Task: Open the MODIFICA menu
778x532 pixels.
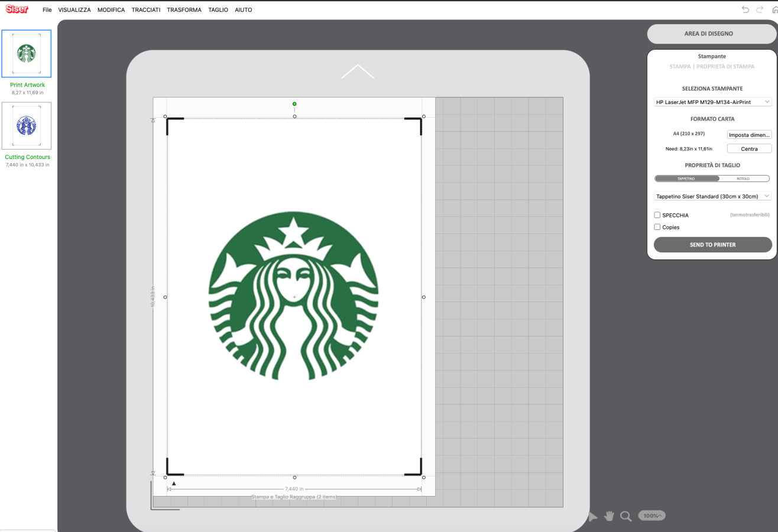Action: (111, 10)
